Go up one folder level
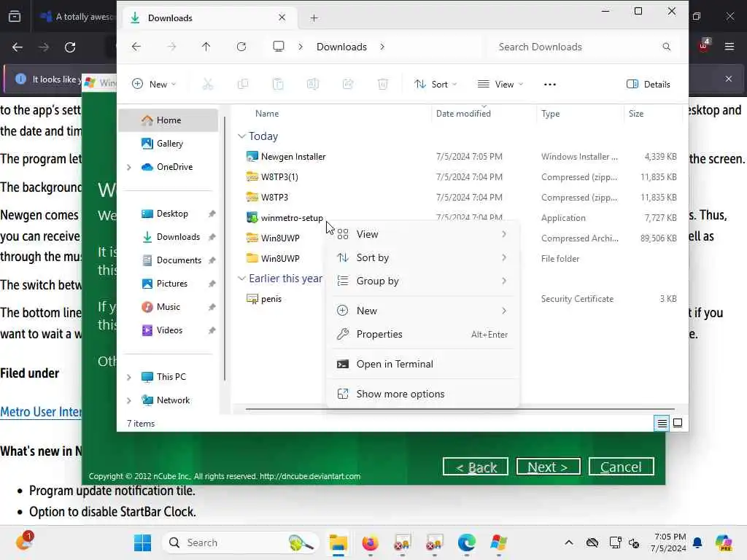The width and height of the screenshot is (747, 560). (x=206, y=47)
